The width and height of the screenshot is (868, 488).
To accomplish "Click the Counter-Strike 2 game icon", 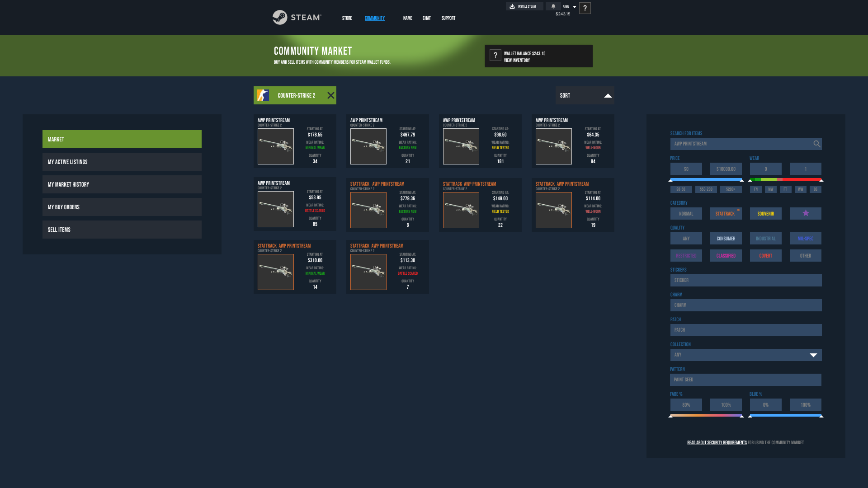I will point(263,95).
